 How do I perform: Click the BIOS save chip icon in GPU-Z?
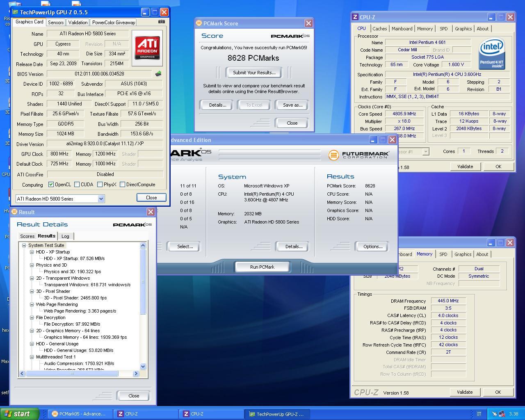158,74
